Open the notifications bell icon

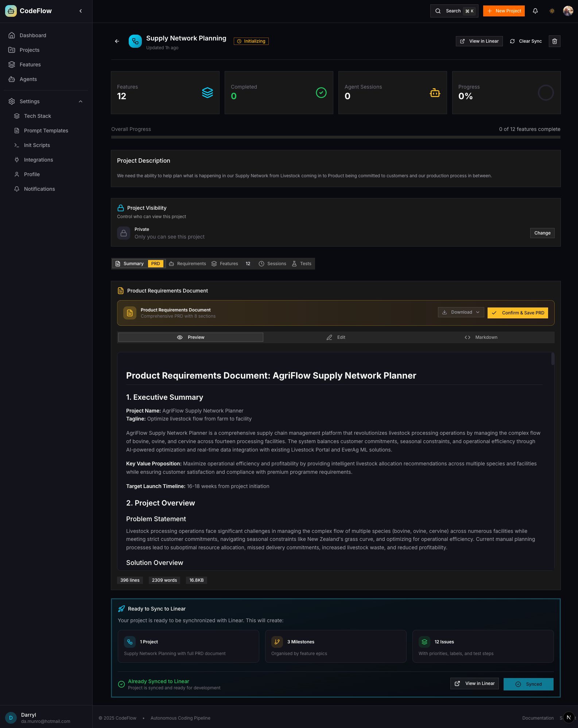535,11
